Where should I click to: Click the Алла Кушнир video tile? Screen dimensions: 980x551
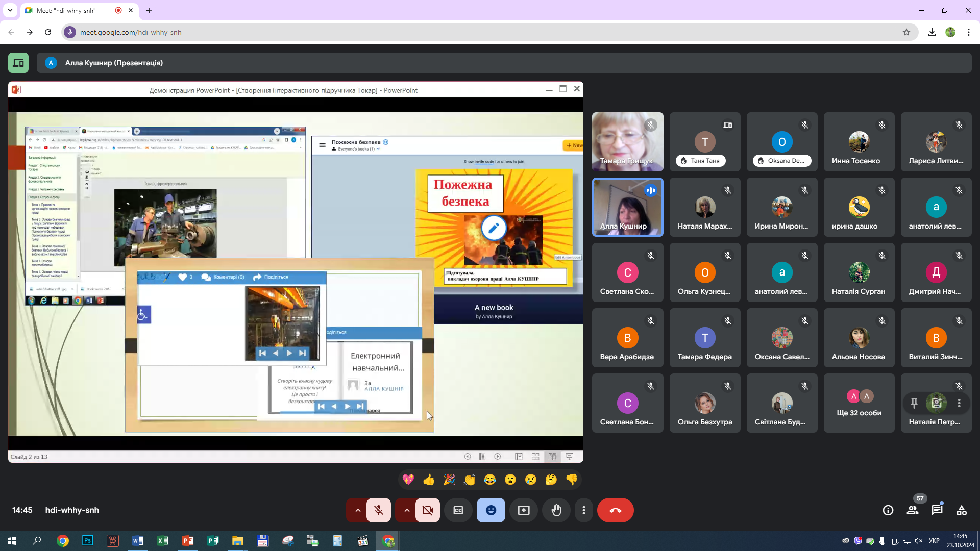[627, 207]
